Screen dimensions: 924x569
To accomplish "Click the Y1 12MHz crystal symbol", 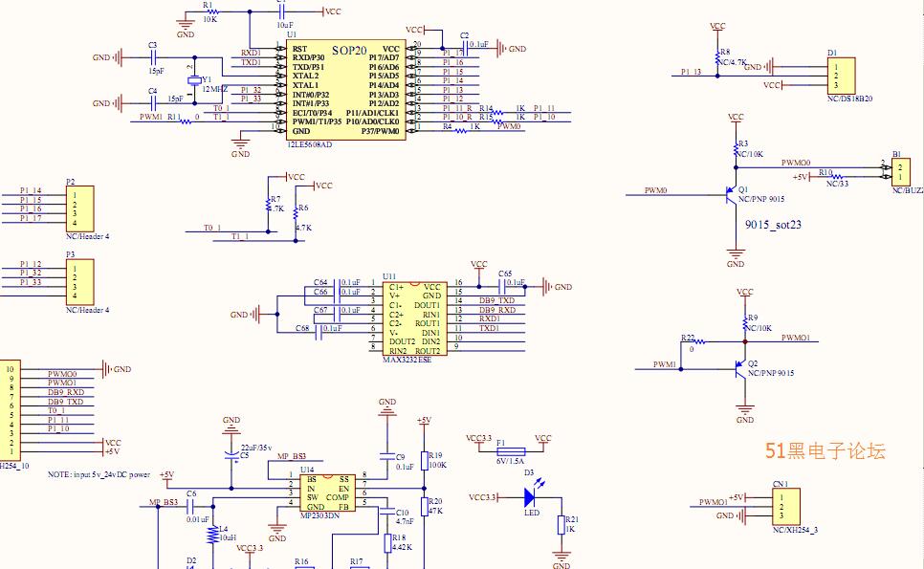I will 194,79.
